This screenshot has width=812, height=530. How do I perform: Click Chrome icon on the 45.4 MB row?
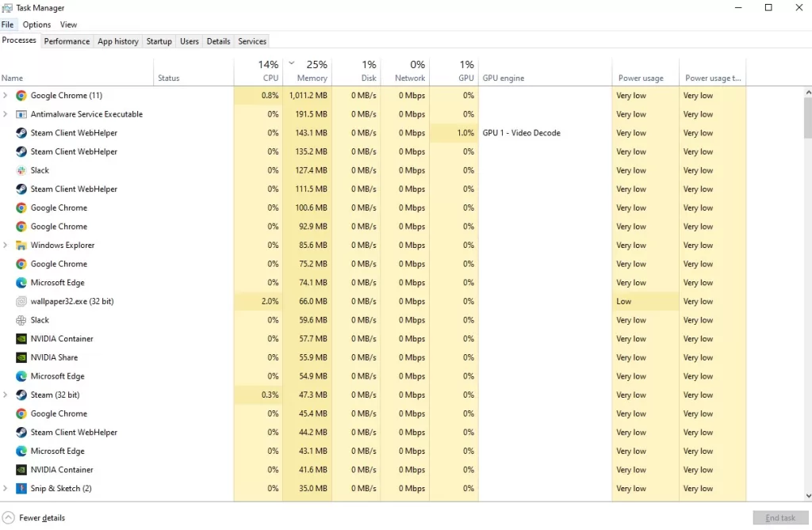point(21,414)
